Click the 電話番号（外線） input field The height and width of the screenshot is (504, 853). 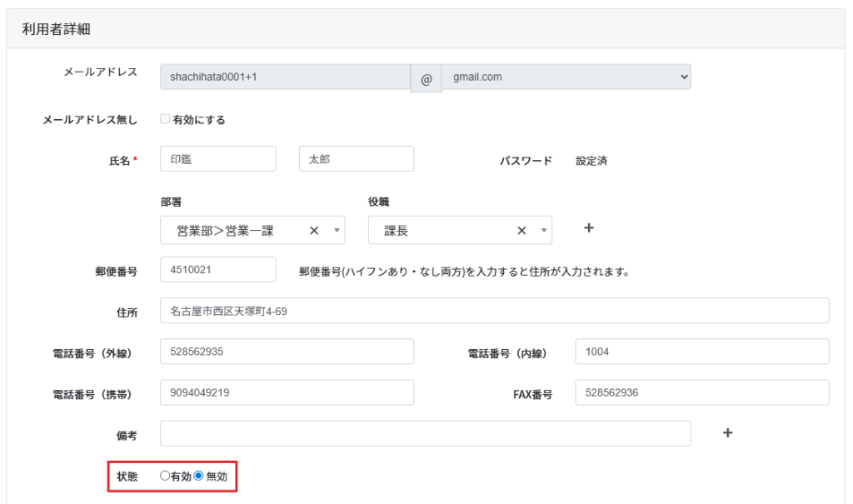[x=287, y=352]
